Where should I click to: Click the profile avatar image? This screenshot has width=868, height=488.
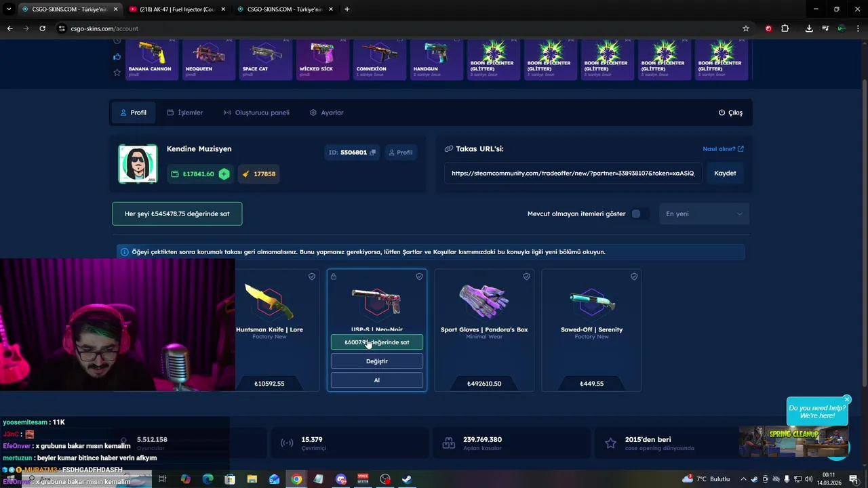click(x=138, y=164)
